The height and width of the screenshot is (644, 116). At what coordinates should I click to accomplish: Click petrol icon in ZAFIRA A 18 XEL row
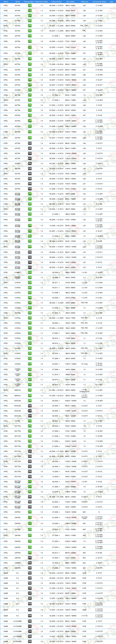(x=30, y=553)
